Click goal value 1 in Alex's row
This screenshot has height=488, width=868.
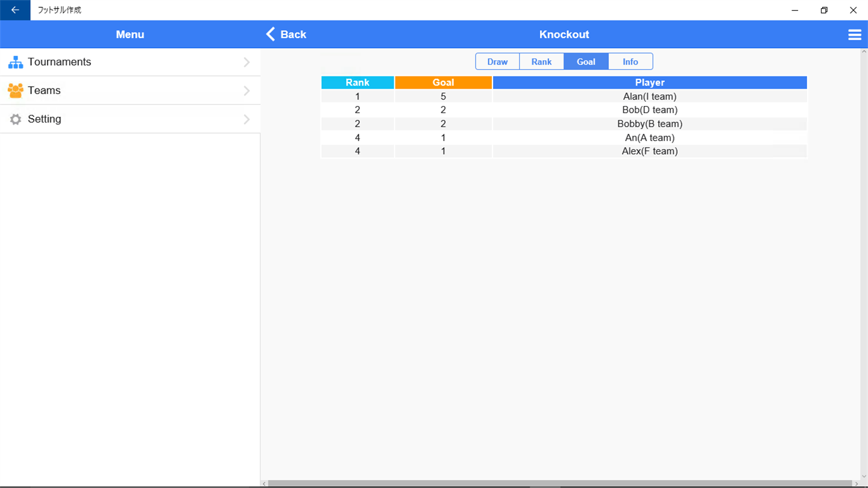coord(444,151)
